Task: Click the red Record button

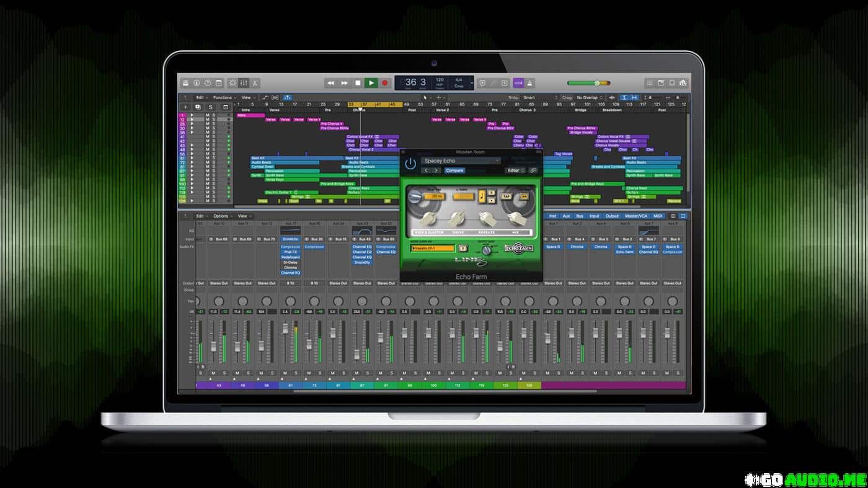Action: pyautogui.click(x=384, y=83)
